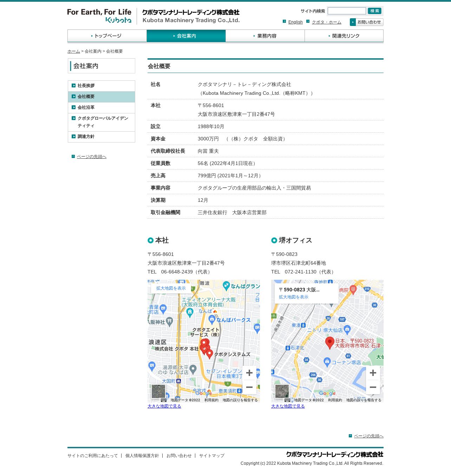Screen dimensions: 451x476
Task: Zoom in on the 堺オフィス map
Action: tap(373, 373)
